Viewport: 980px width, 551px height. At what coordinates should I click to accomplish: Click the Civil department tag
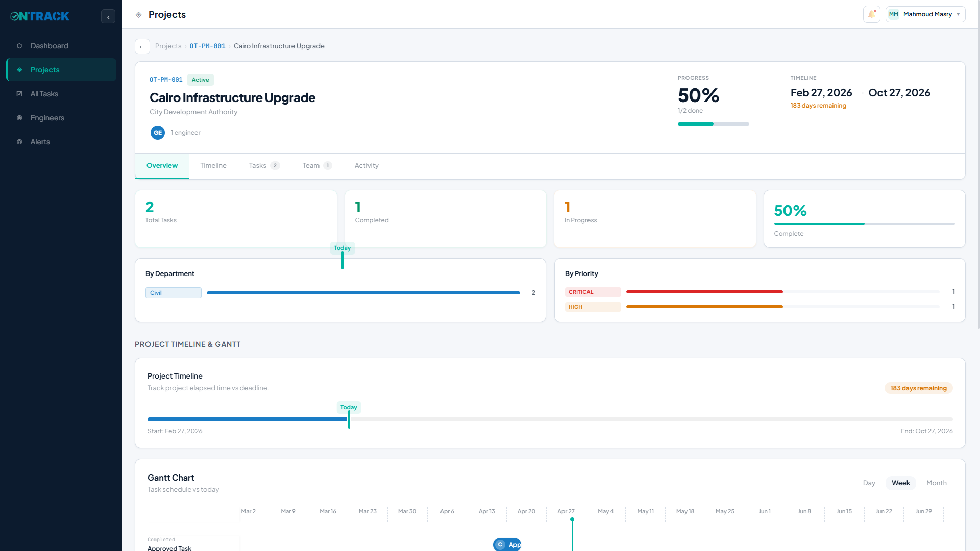[173, 293]
